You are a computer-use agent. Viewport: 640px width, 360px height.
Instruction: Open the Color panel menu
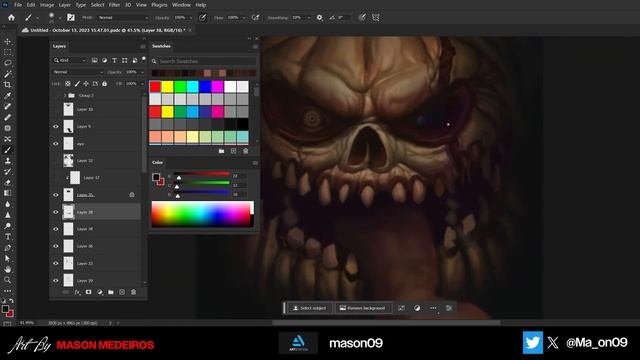[255, 163]
